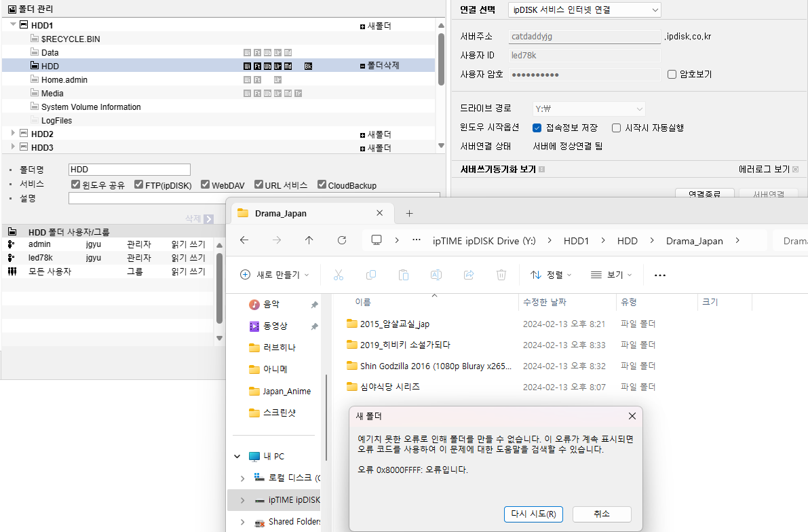
Task: Toggle URL 서비스 checkbox
Action: (x=258, y=185)
